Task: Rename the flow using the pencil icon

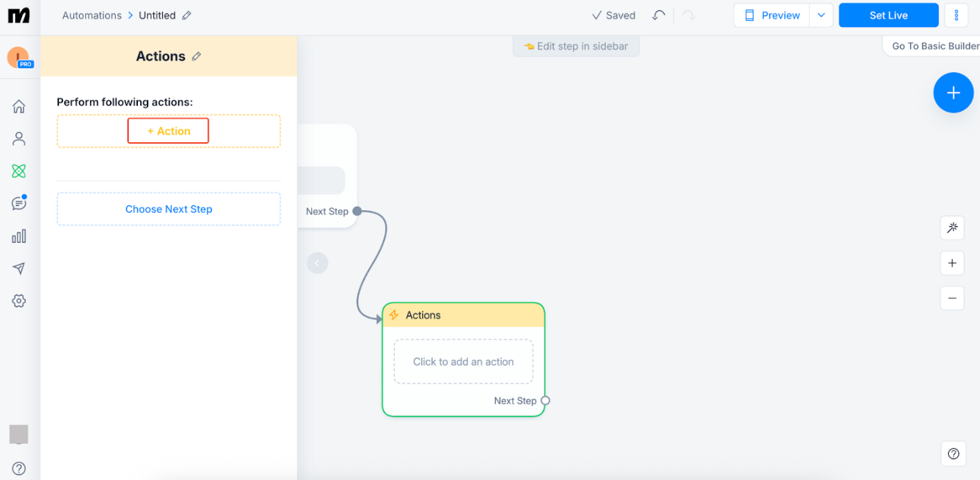Action: pos(185,15)
